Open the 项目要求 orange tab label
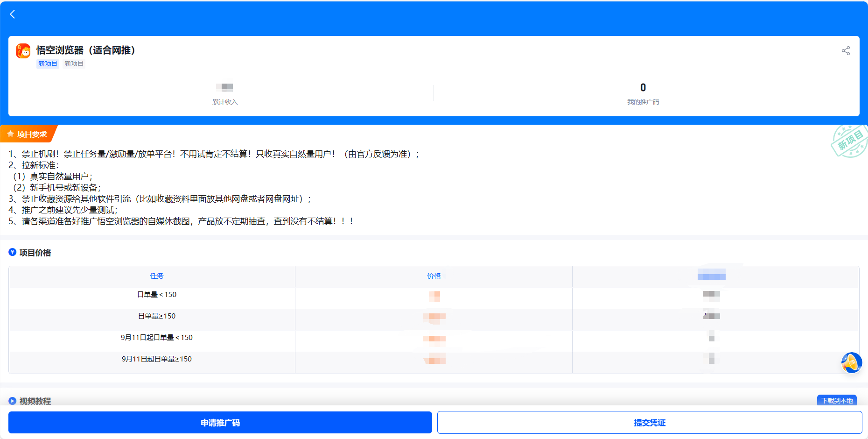 point(29,134)
